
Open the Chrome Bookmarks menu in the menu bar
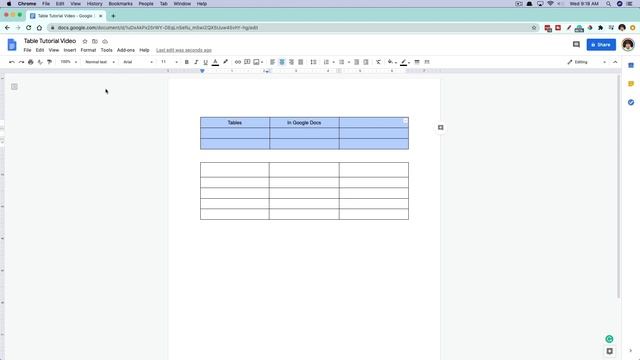pos(120,4)
